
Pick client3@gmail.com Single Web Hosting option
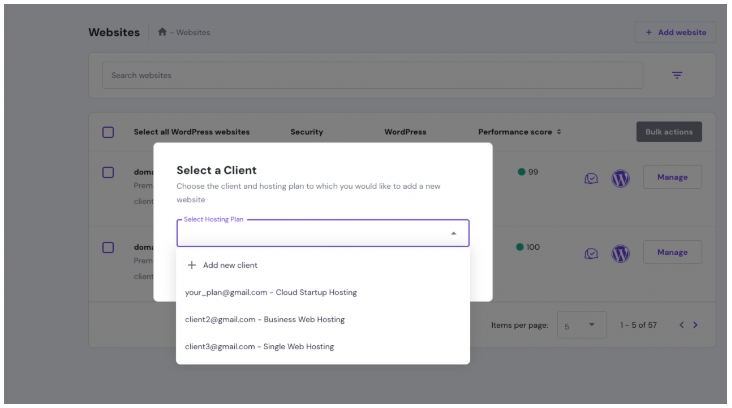point(260,346)
